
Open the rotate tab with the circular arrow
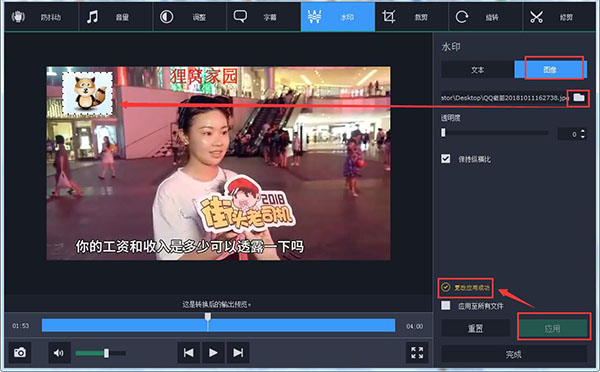485,17
